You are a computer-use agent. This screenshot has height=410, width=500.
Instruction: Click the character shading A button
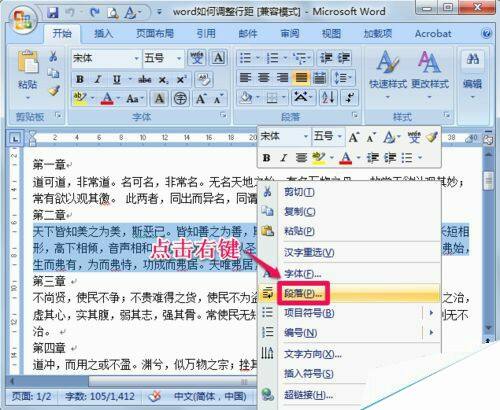point(160,98)
